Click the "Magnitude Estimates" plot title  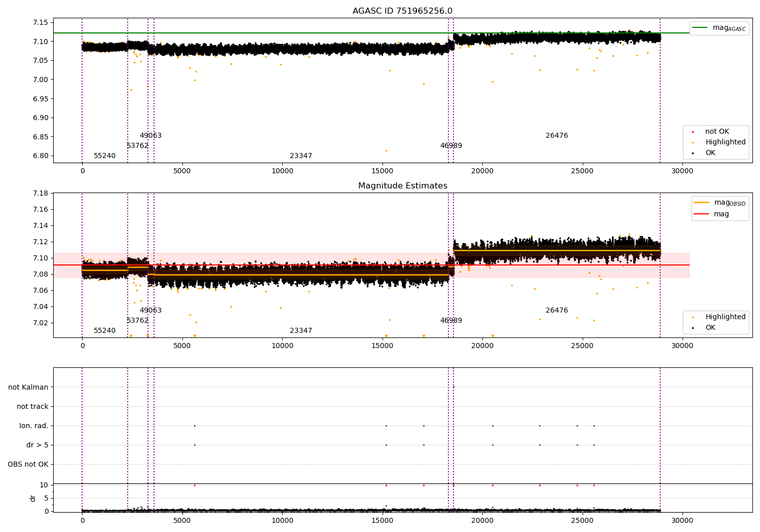click(402, 186)
